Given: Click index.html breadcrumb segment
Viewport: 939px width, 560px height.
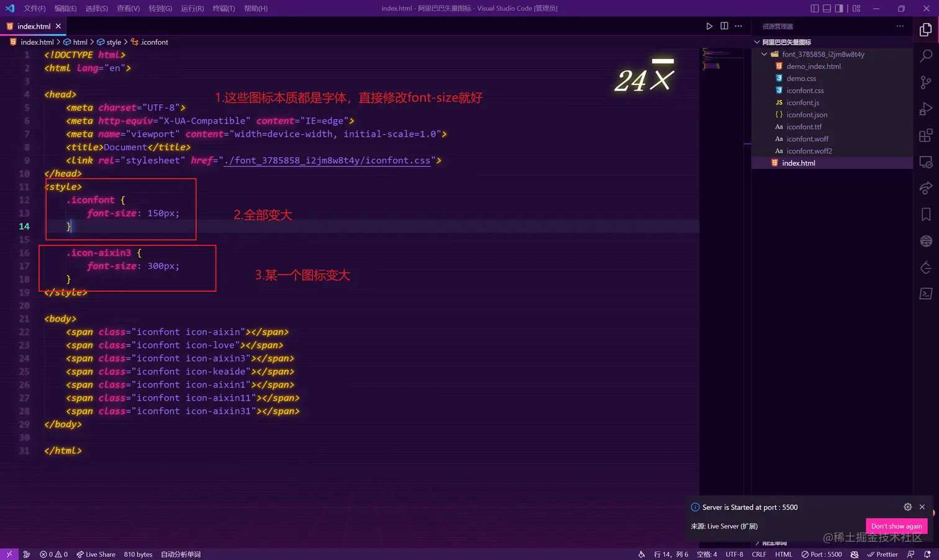Looking at the screenshot, I should [x=32, y=42].
